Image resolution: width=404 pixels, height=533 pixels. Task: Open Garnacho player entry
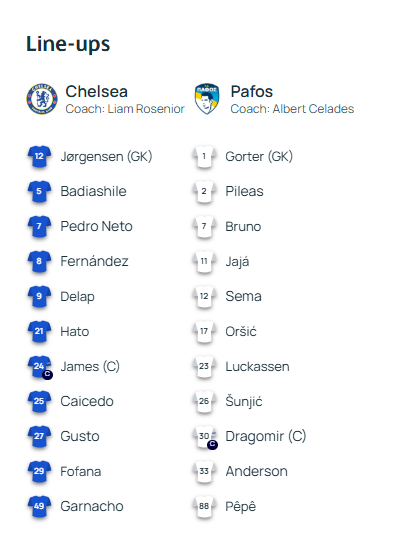point(92,506)
